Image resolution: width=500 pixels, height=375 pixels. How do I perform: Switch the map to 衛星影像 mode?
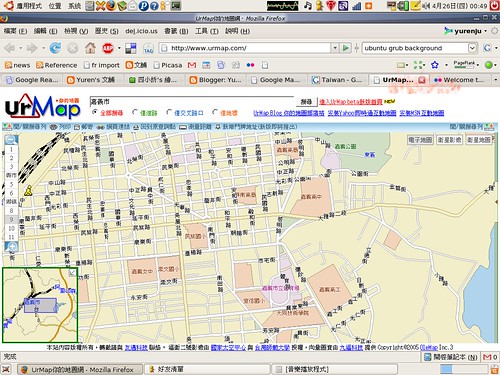[449, 140]
